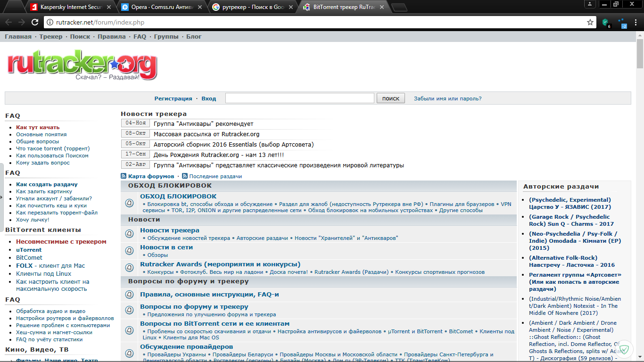Open the Несовместимые с трекером link
Image resolution: width=644 pixels, height=362 pixels.
pos(61,241)
